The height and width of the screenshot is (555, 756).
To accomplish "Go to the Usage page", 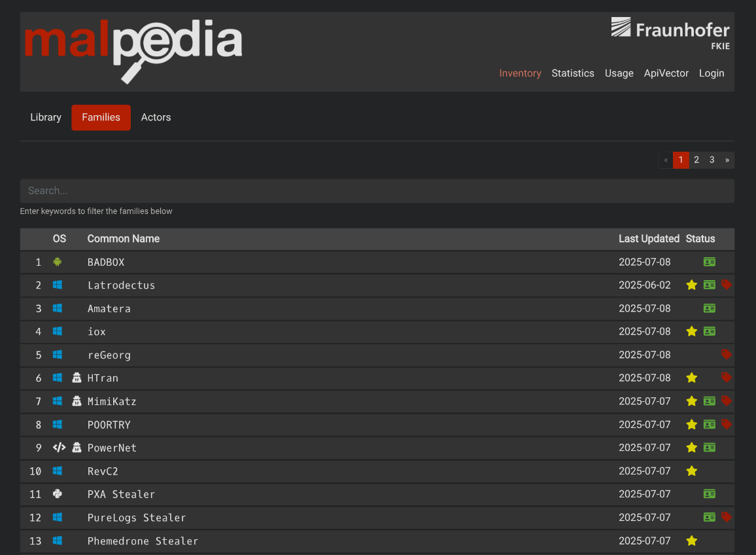I will tap(619, 73).
